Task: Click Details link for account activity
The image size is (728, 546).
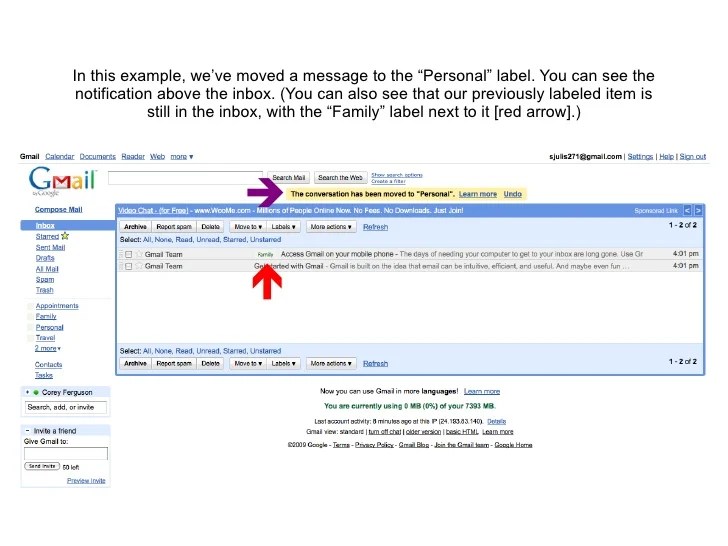Action: pyautogui.click(x=496, y=422)
